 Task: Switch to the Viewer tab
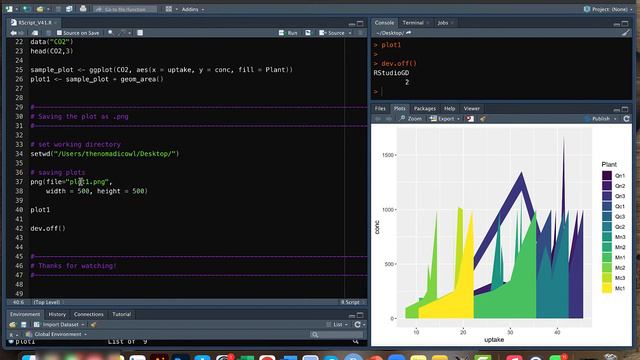point(471,109)
